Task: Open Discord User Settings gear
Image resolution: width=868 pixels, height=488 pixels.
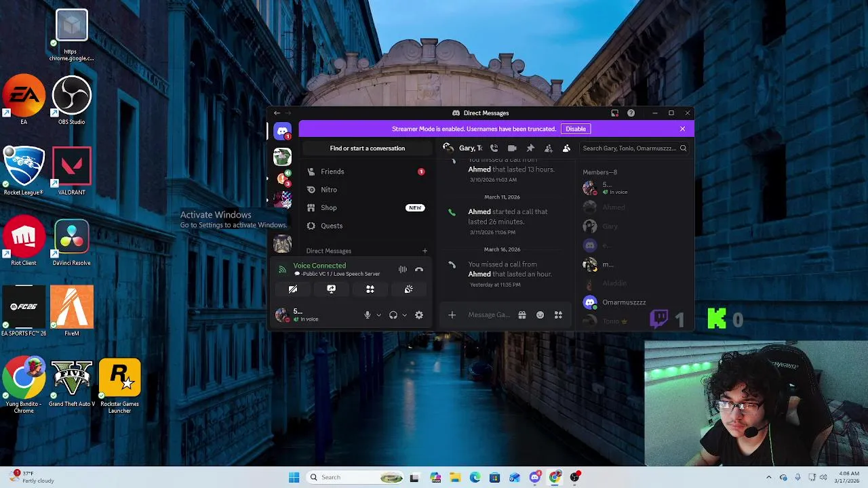Action: click(419, 314)
